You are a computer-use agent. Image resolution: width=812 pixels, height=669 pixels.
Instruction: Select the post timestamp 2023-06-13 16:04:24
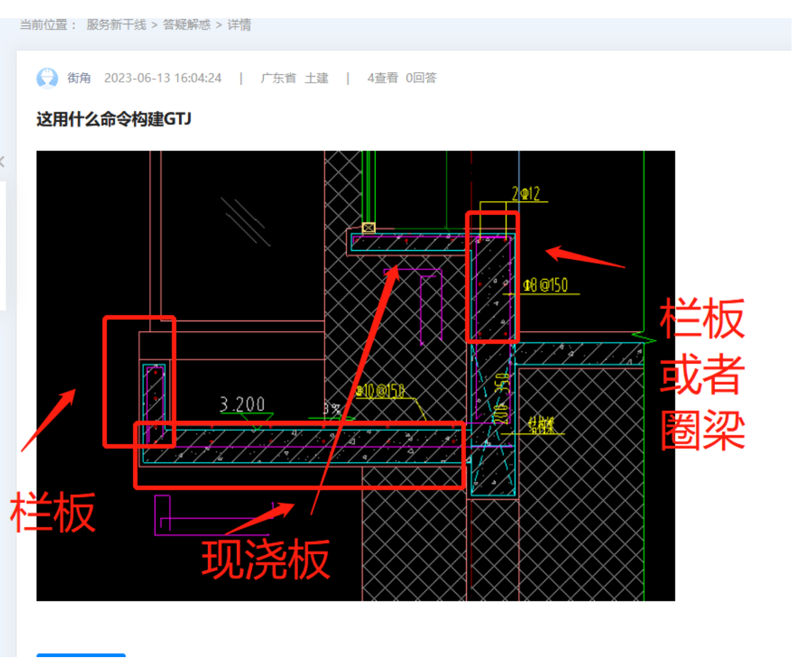click(163, 78)
